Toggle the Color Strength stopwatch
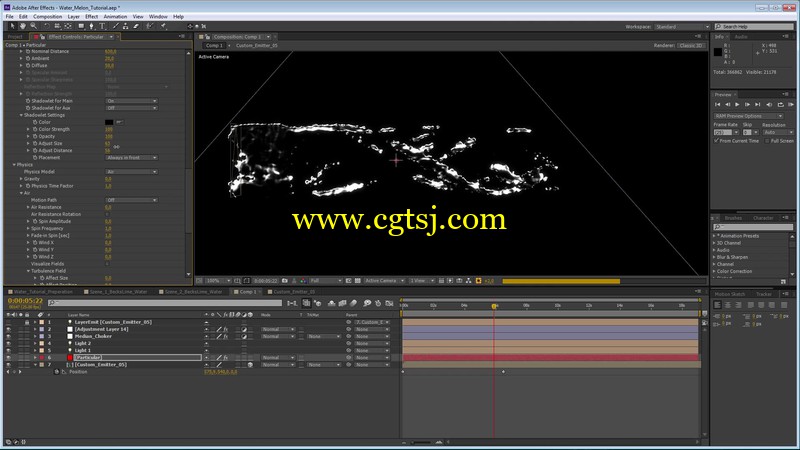The width and height of the screenshot is (800, 450). pyautogui.click(x=35, y=129)
